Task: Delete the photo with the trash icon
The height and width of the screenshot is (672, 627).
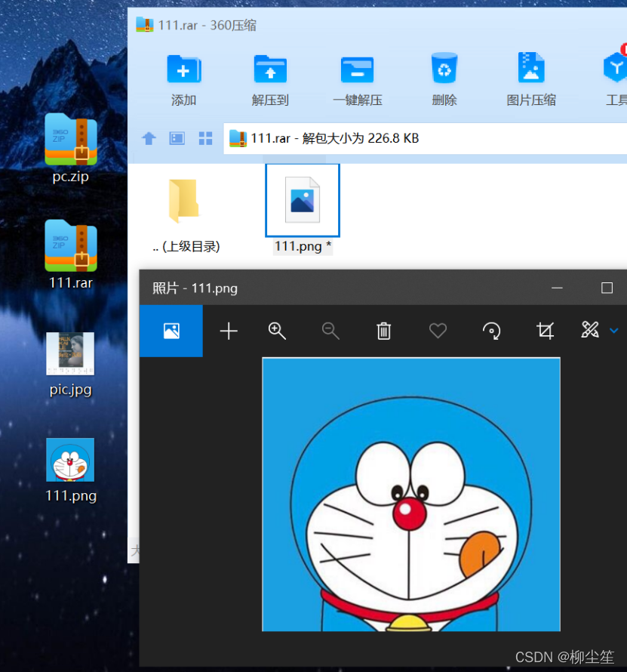Action: click(384, 331)
